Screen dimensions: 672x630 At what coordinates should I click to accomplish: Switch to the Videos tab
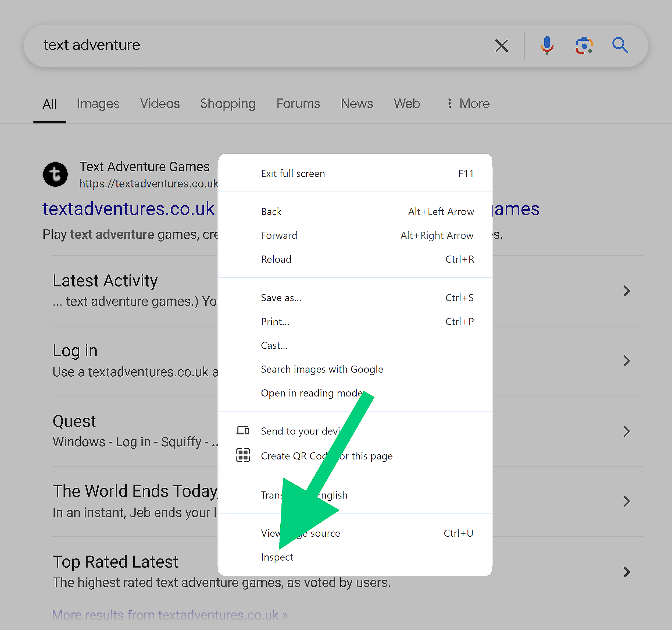(160, 104)
